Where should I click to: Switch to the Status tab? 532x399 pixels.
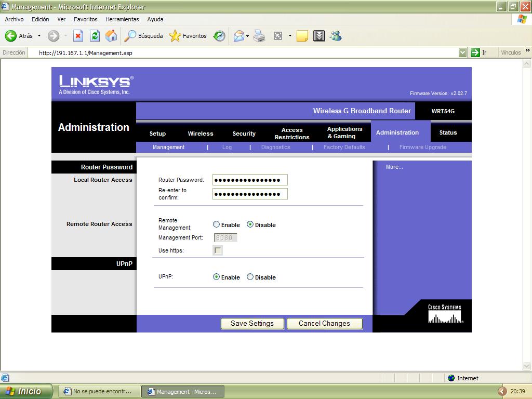click(x=448, y=132)
